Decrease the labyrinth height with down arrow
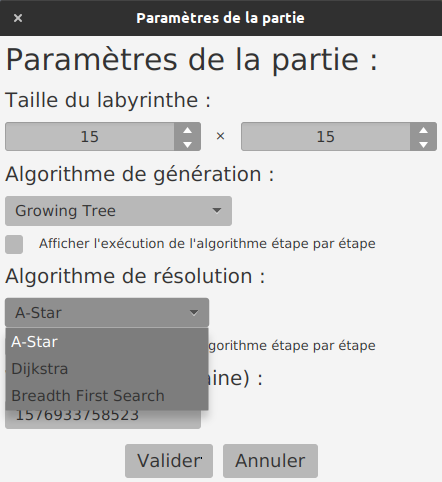Image resolution: width=442 pixels, height=482 pixels. (423, 144)
